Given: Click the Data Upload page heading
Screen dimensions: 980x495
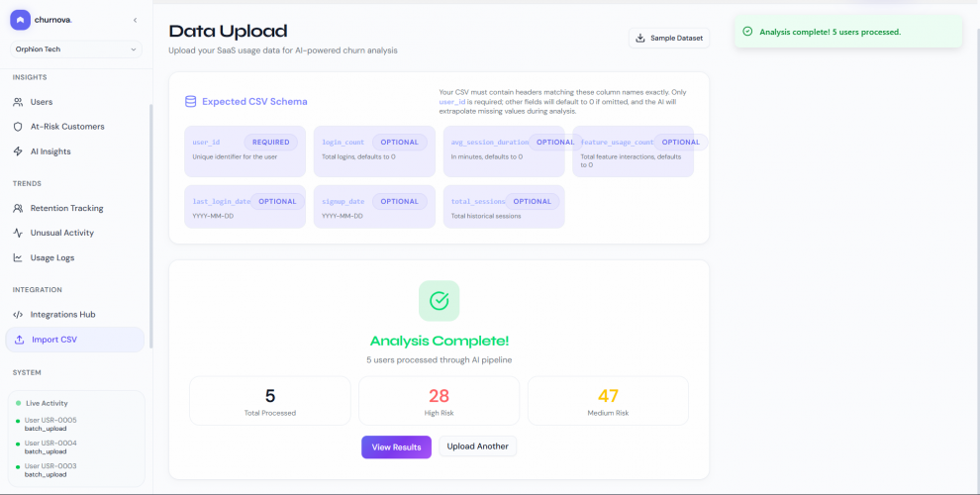Looking at the screenshot, I should pyautogui.click(x=228, y=31).
